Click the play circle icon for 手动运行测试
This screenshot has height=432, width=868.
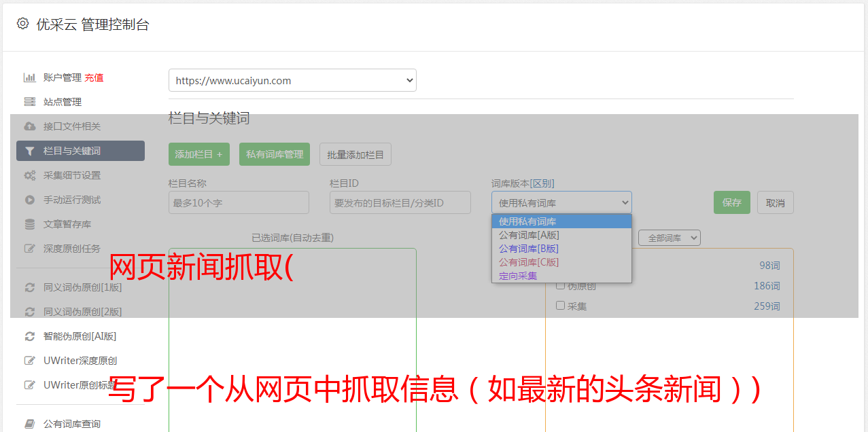30,200
